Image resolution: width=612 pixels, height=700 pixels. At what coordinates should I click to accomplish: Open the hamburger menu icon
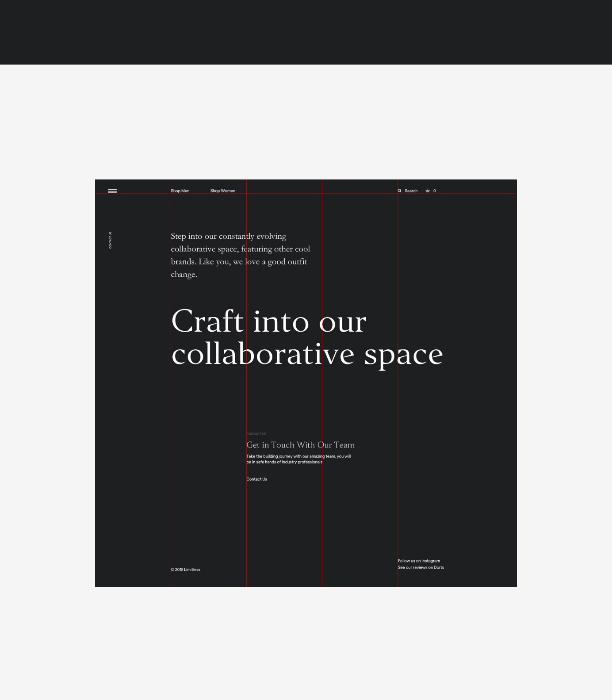pos(112,191)
